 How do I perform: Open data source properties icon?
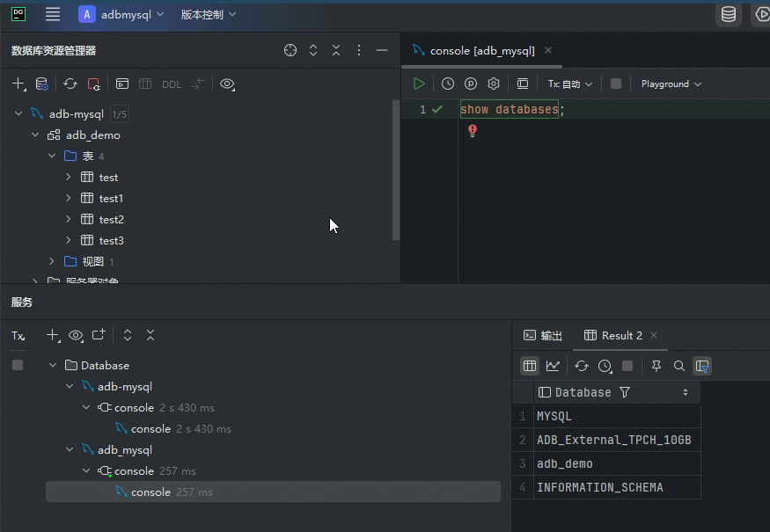41,84
